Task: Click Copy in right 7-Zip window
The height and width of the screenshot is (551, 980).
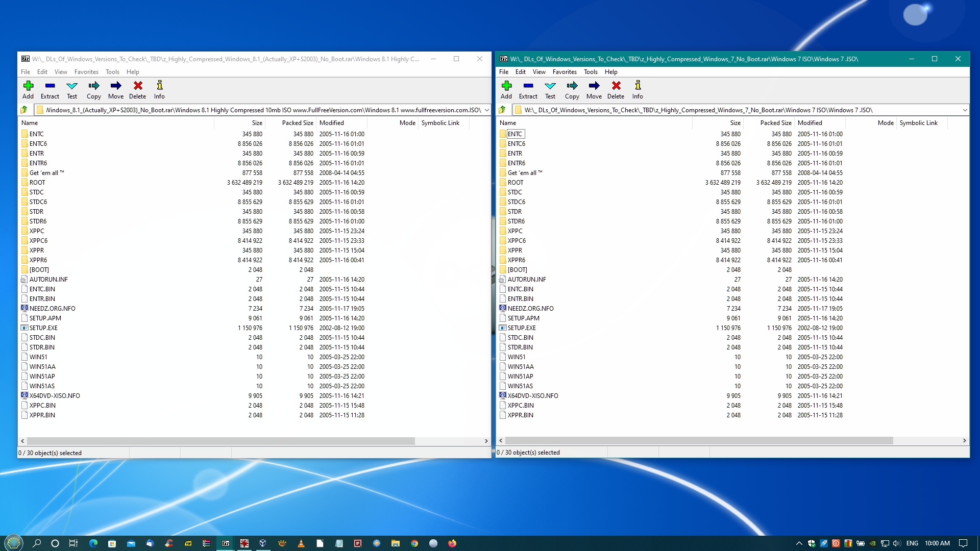Action: [x=572, y=90]
